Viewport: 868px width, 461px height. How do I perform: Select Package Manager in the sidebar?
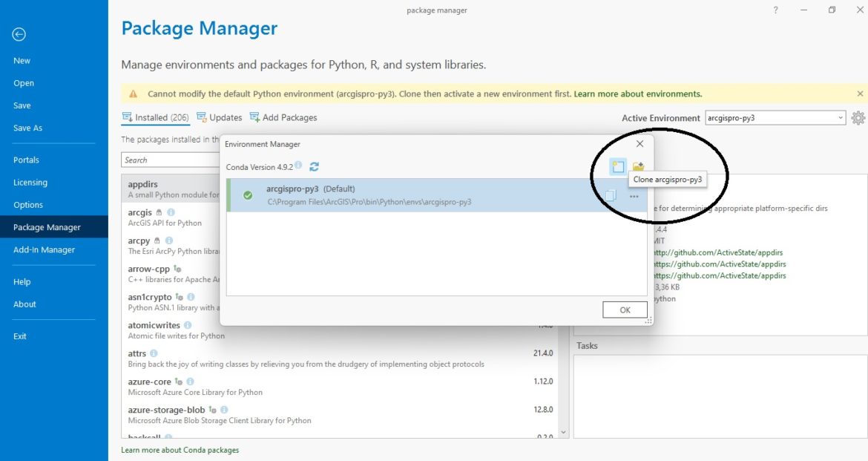tap(54, 227)
